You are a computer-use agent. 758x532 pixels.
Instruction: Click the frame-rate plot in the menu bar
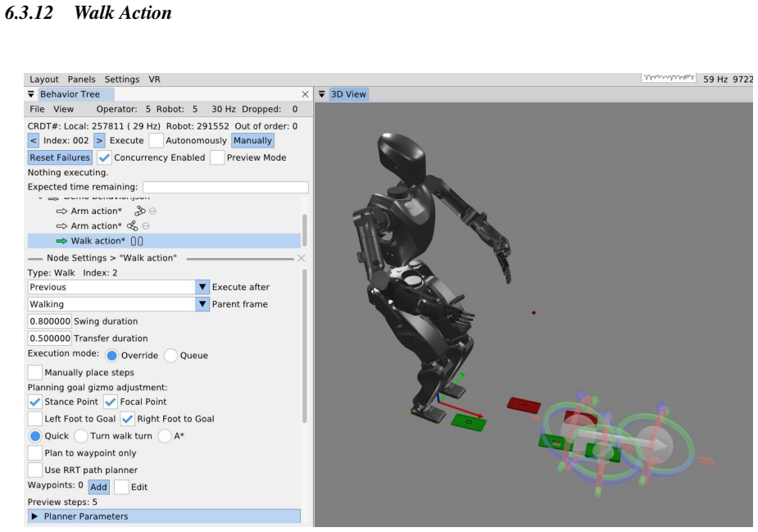[x=669, y=78]
